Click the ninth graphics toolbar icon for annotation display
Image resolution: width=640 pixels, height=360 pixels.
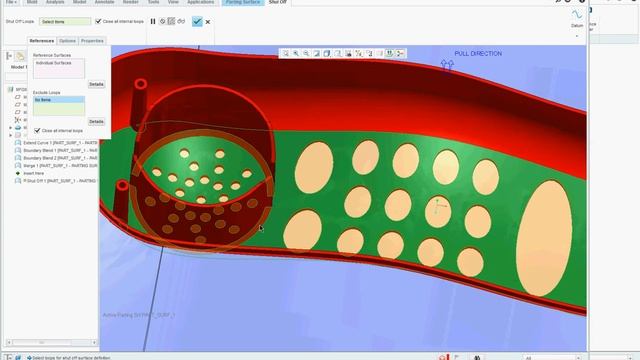pos(369,53)
